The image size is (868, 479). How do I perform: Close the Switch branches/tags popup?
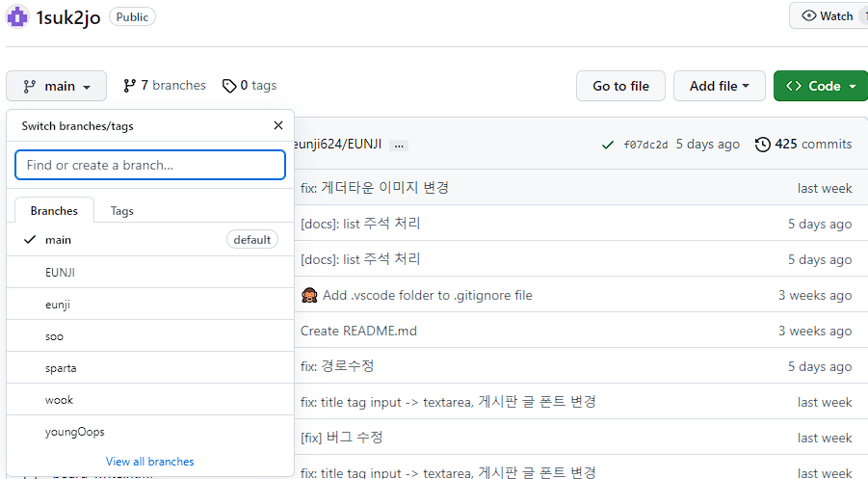tap(278, 125)
